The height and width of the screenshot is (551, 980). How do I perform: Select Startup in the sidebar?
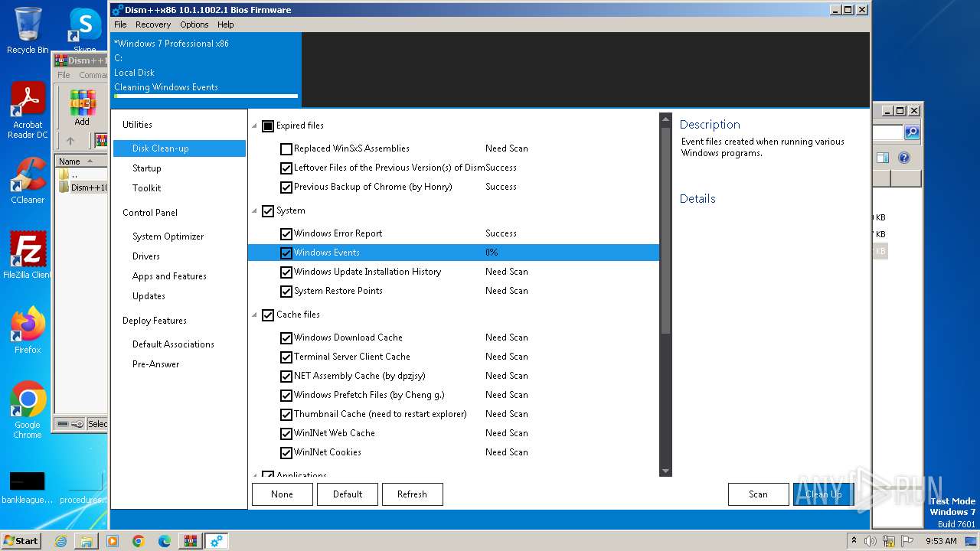pos(147,168)
